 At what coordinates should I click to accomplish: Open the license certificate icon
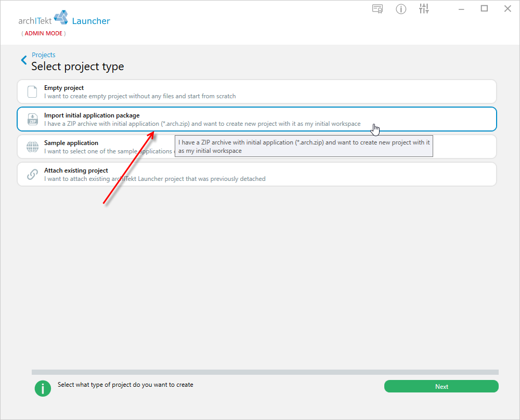pyautogui.click(x=378, y=9)
